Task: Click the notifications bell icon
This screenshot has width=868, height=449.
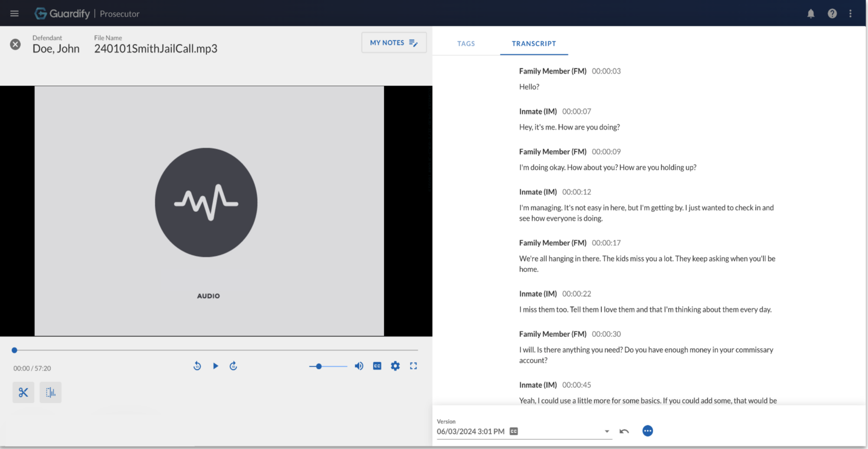Action: click(x=811, y=14)
